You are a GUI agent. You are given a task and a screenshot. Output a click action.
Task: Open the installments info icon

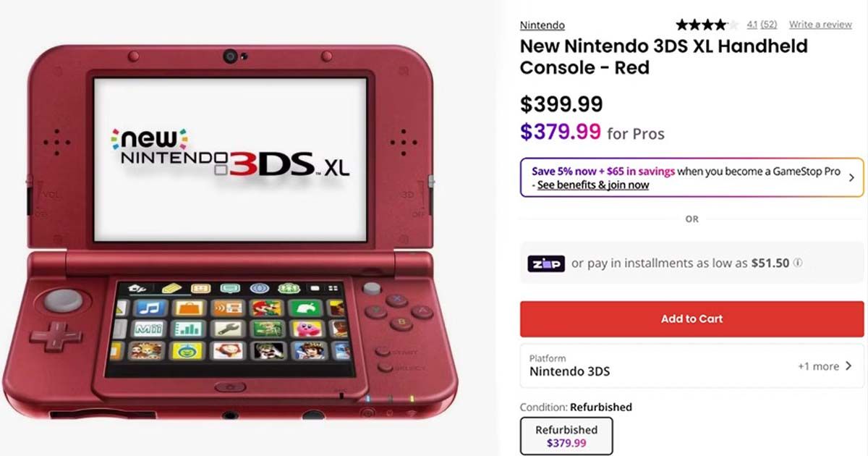798,263
